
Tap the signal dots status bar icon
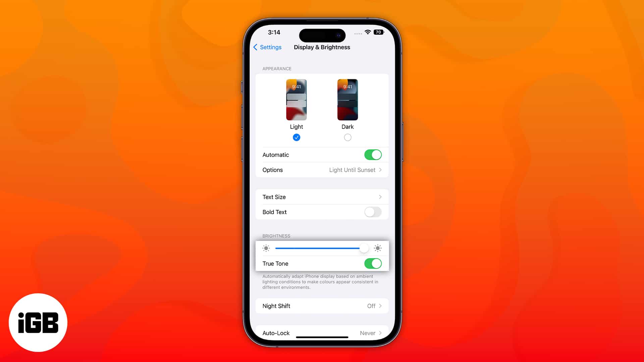(x=357, y=32)
